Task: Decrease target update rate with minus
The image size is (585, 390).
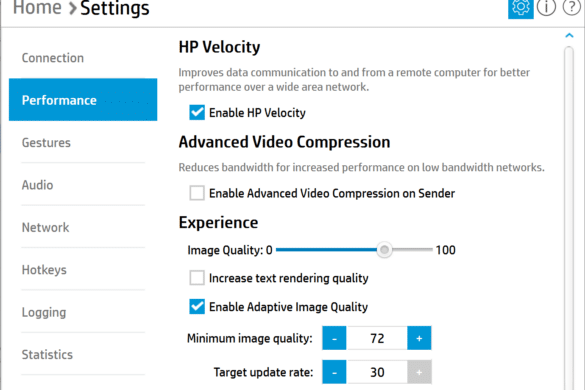Action: [334, 372]
